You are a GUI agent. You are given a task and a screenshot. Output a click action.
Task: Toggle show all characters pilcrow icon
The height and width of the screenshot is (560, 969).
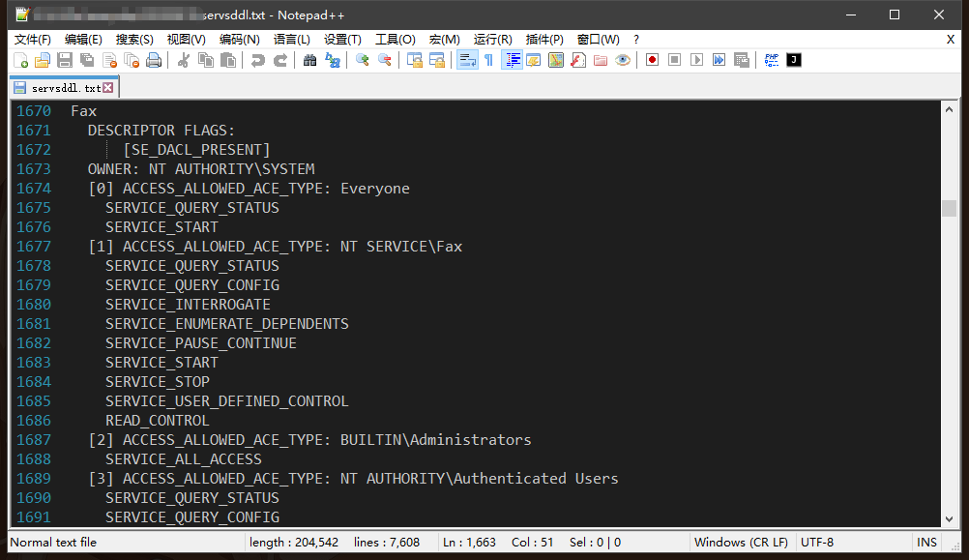point(488,60)
